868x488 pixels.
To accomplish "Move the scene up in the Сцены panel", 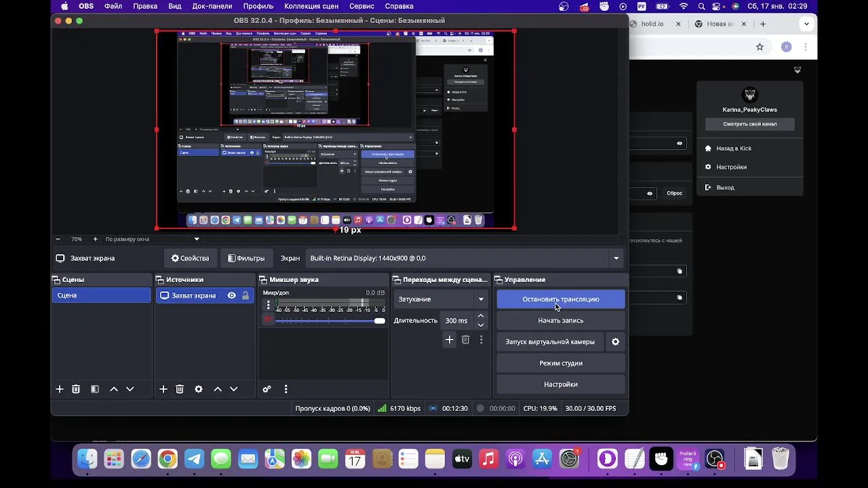I will coord(114,389).
